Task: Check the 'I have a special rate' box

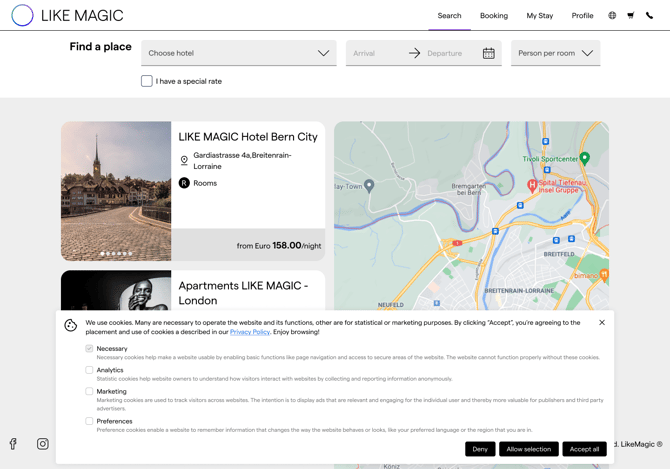Action: coord(147,81)
